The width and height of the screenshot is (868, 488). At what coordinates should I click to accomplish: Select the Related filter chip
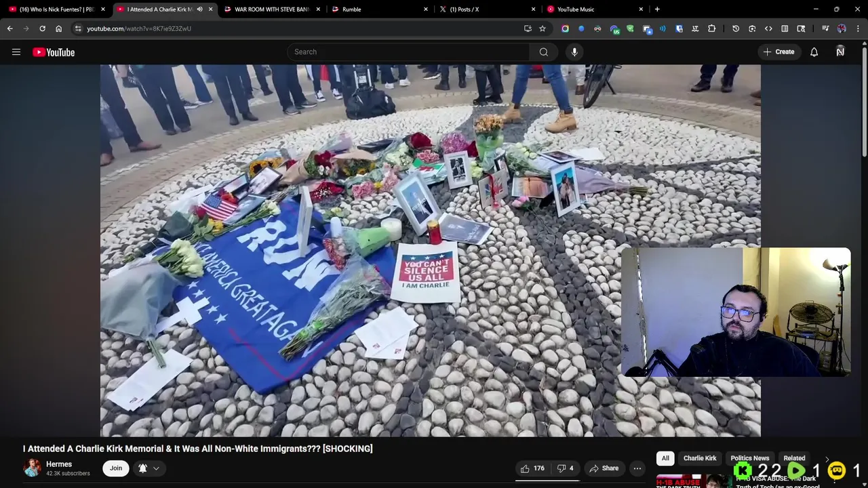click(794, 459)
